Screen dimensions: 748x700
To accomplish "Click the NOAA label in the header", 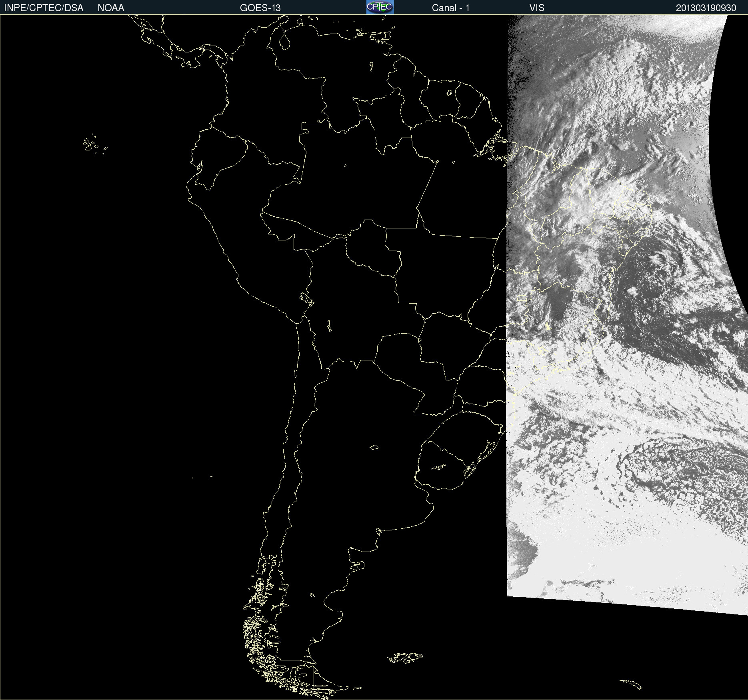I will pyautogui.click(x=111, y=8).
